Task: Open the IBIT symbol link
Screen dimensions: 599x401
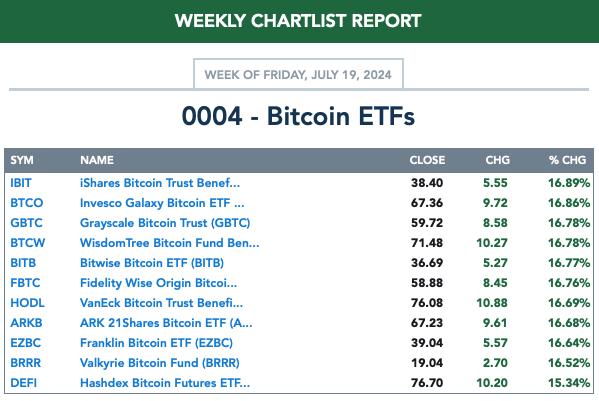Action: pyautogui.click(x=21, y=183)
